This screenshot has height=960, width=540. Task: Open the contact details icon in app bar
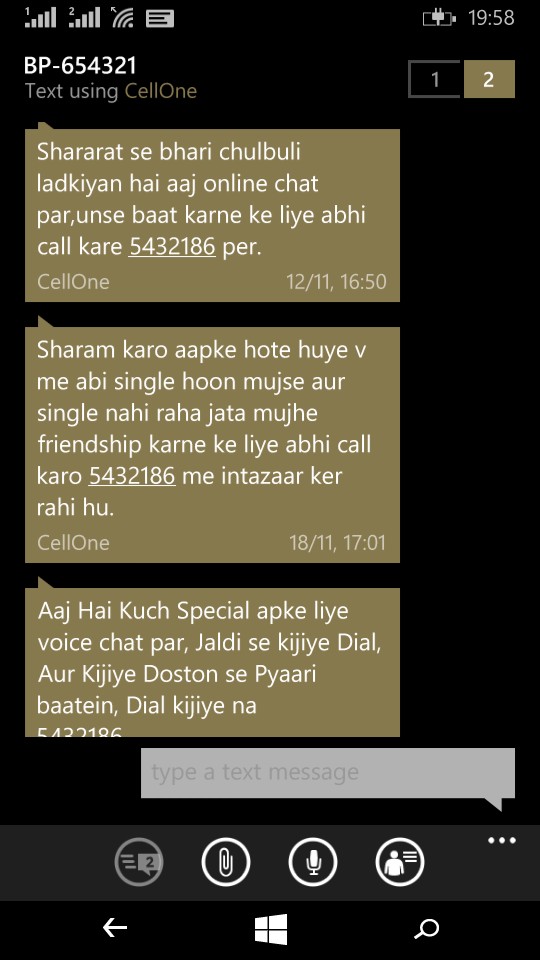click(x=400, y=862)
